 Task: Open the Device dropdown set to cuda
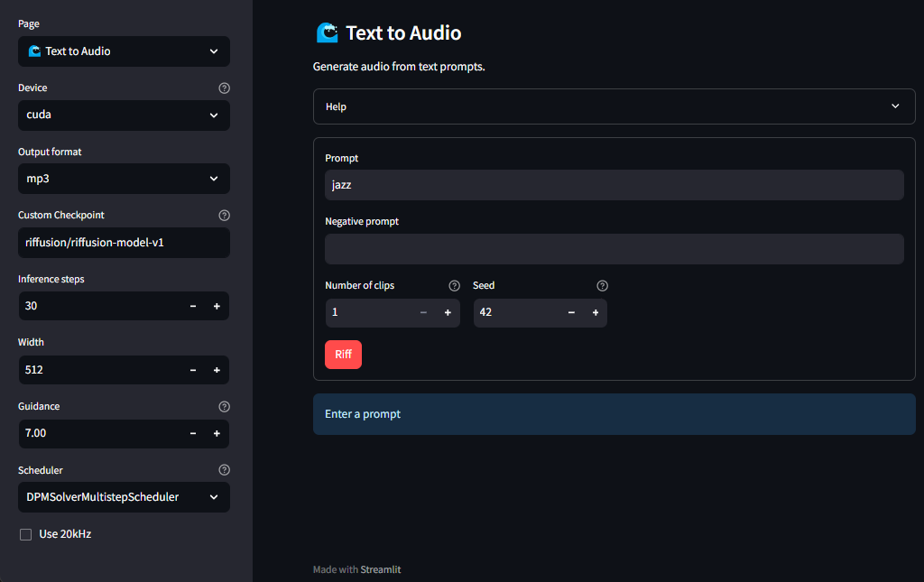(x=124, y=115)
